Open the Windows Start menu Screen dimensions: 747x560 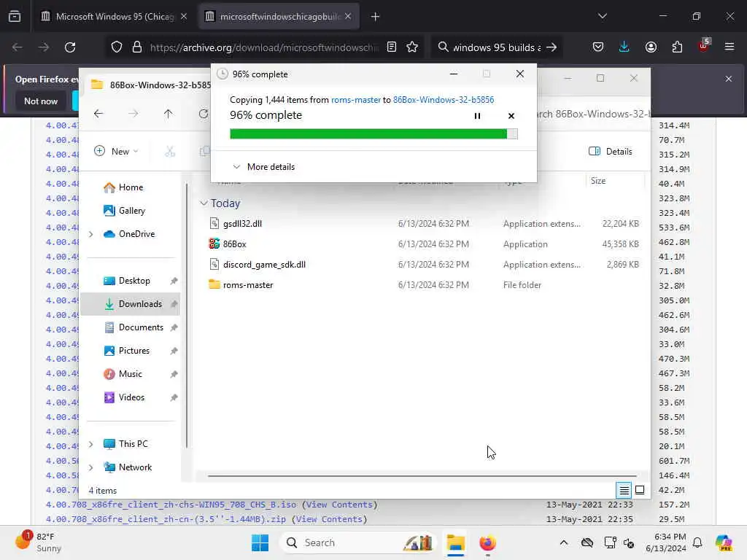point(260,542)
